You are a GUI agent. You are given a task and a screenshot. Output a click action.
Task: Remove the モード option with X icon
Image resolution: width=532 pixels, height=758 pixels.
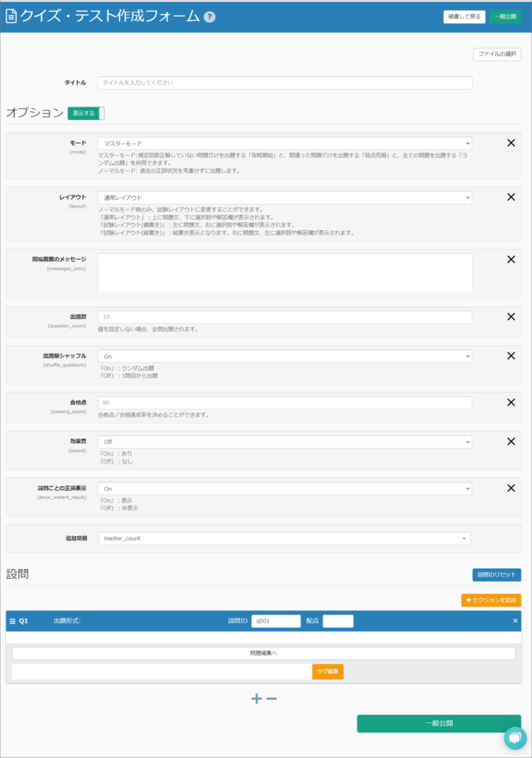point(511,143)
